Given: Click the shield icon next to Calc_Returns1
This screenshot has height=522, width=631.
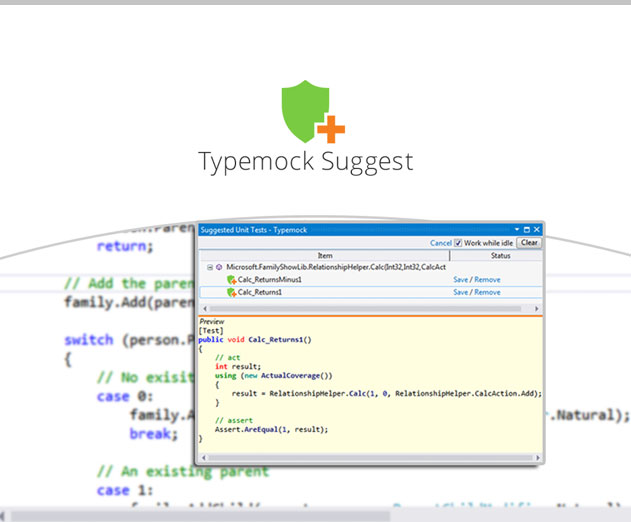Looking at the screenshot, I should [x=231, y=293].
